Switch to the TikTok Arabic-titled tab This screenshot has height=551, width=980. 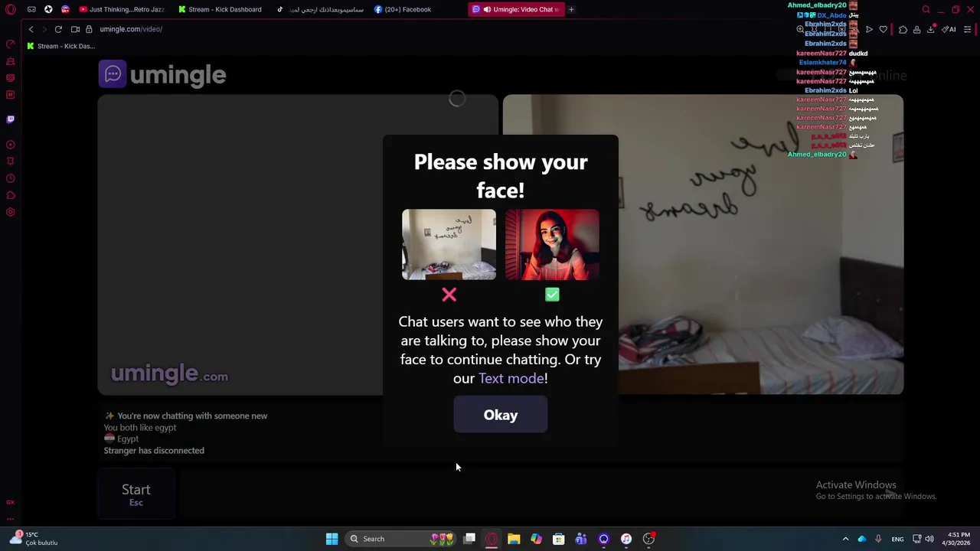(x=322, y=9)
